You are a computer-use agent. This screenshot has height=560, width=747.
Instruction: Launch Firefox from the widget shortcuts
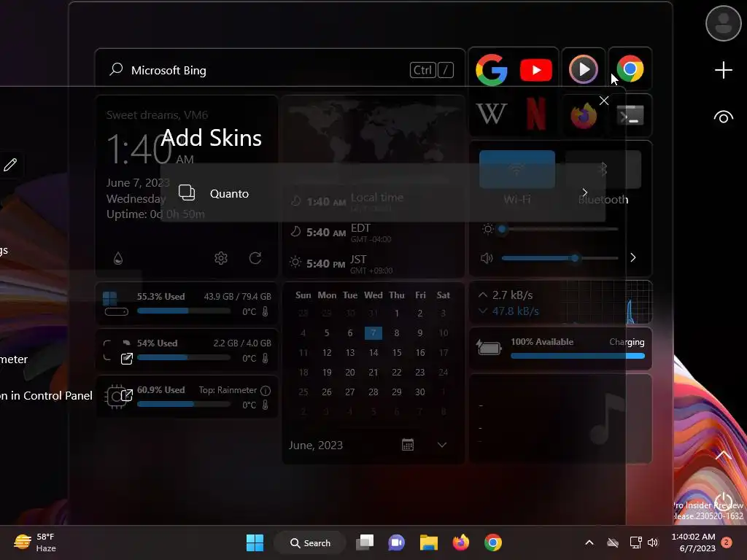pos(583,114)
